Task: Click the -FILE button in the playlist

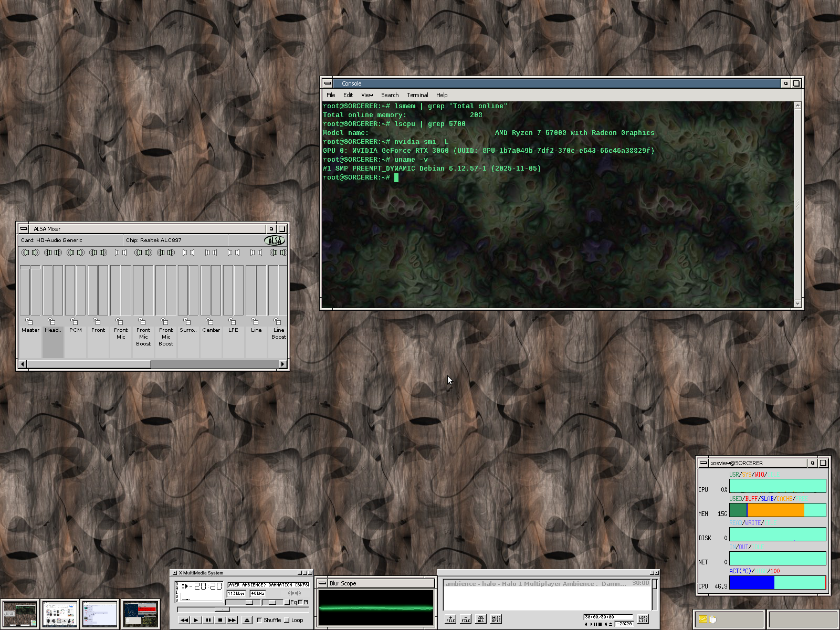Action: pos(466,619)
